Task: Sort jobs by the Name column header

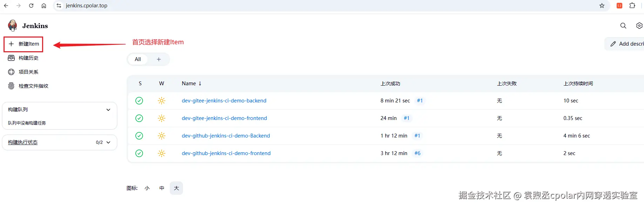Action: 191,84
